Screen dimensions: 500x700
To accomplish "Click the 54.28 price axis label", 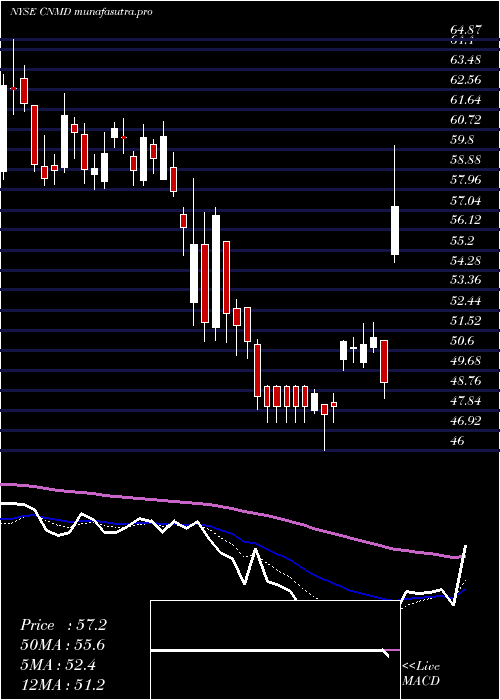I will 467,260.
